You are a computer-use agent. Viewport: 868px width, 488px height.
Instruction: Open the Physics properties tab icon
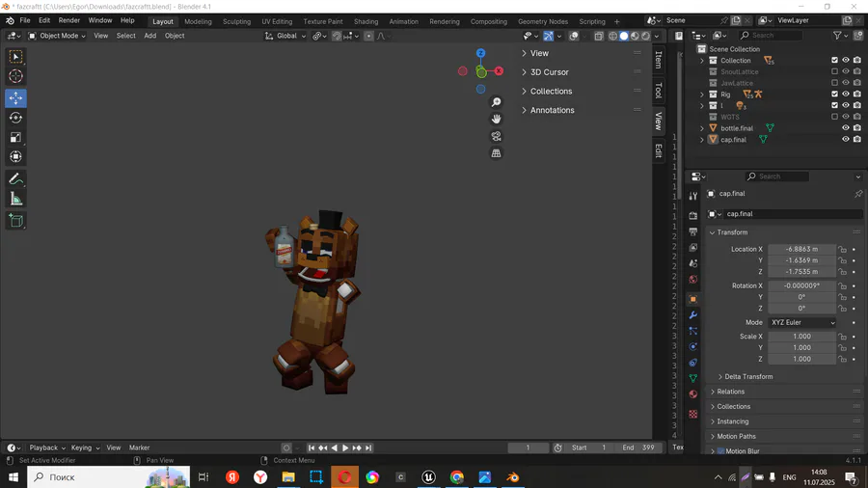693,346
